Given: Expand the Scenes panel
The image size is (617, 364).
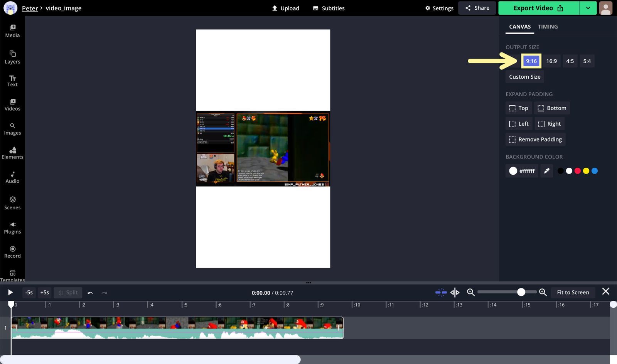Looking at the screenshot, I should [12, 203].
